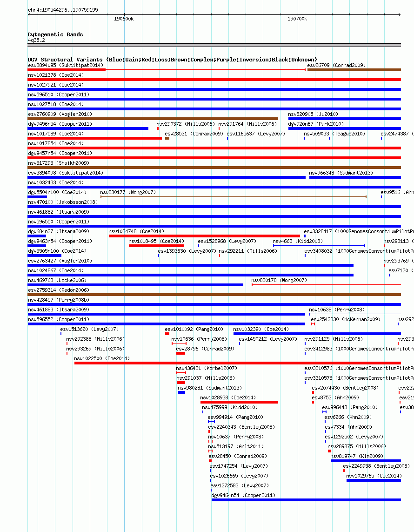Open nsv1034748 (Coe2014) loss variant
414x532 pixels.
205,236
